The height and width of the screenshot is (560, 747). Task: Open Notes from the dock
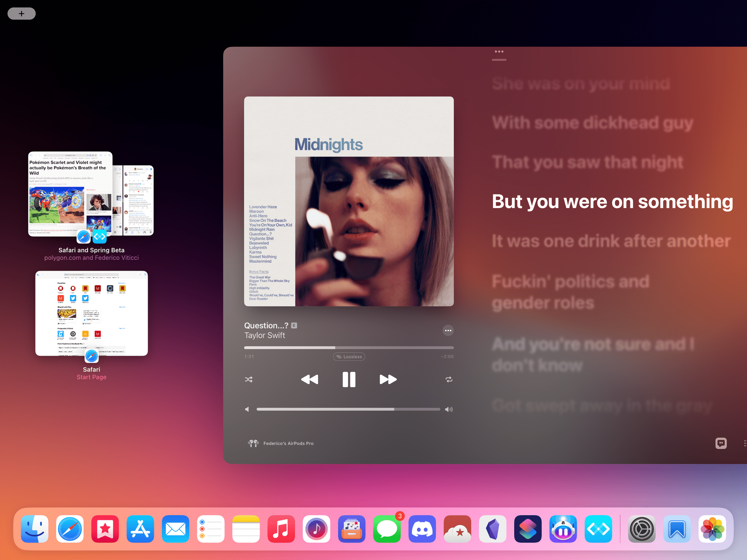click(x=246, y=529)
